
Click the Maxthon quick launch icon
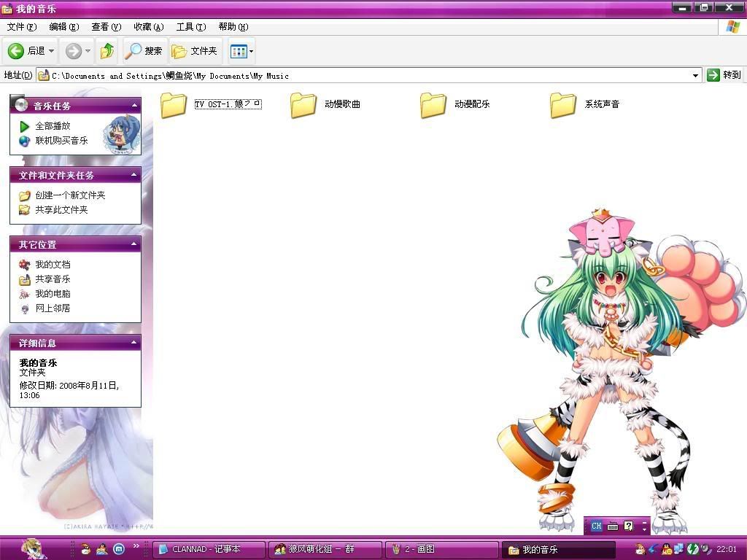(x=119, y=549)
